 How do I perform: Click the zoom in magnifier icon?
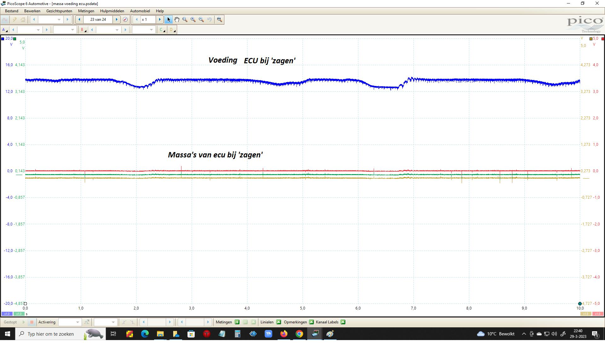[193, 20]
